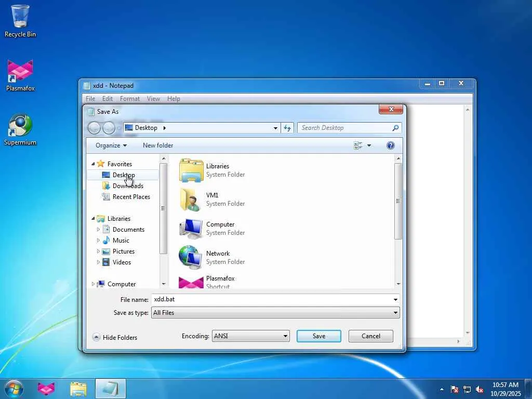
Task: Click the file list vertical scrollbar thumb
Action: pos(398,201)
